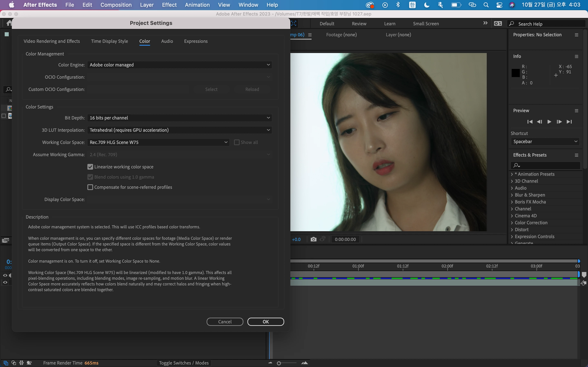Check the Show all checkbox
588x367 pixels.
(x=237, y=142)
